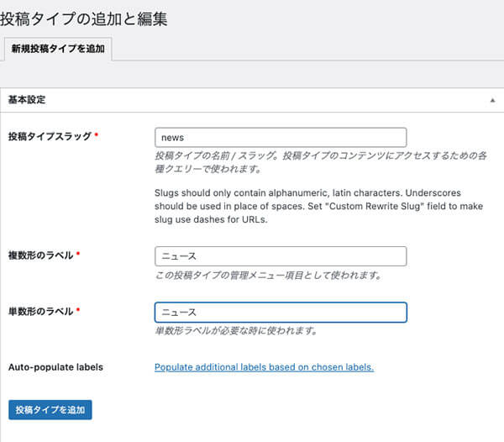Click the 複数形のラベル field label
504x442 pixels.
tap(39, 255)
